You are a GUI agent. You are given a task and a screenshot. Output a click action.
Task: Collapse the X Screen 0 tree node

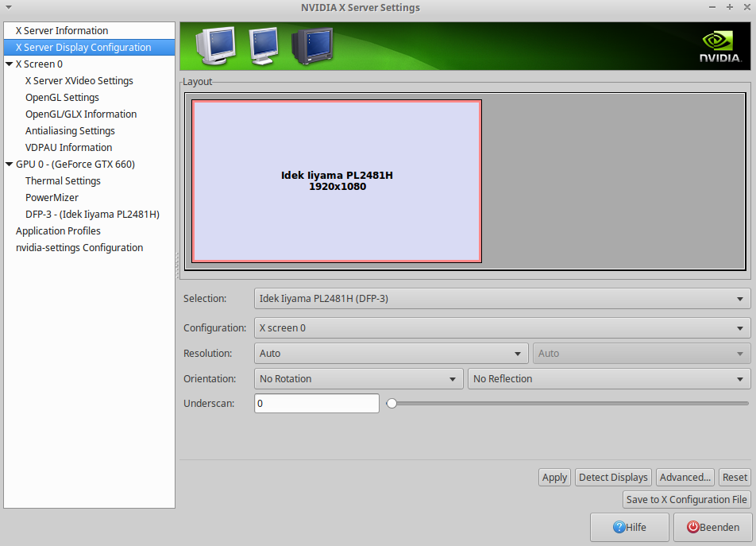(10, 64)
